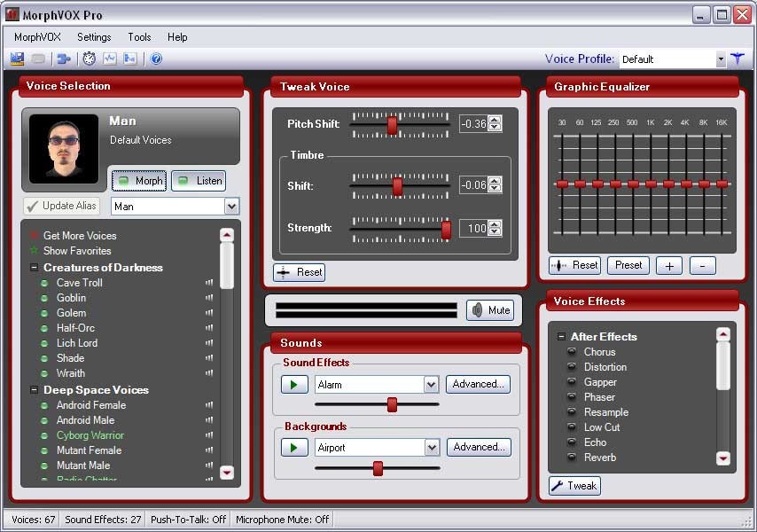Click the stopwatch timer toolbar icon
The width and height of the screenshot is (757, 532).
tap(89, 59)
